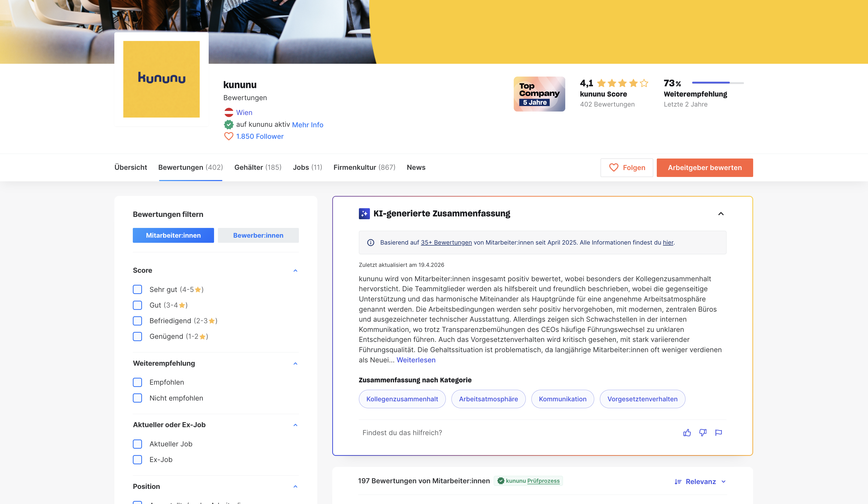Click the Folgen button
The width and height of the screenshot is (868, 504).
tap(627, 167)
